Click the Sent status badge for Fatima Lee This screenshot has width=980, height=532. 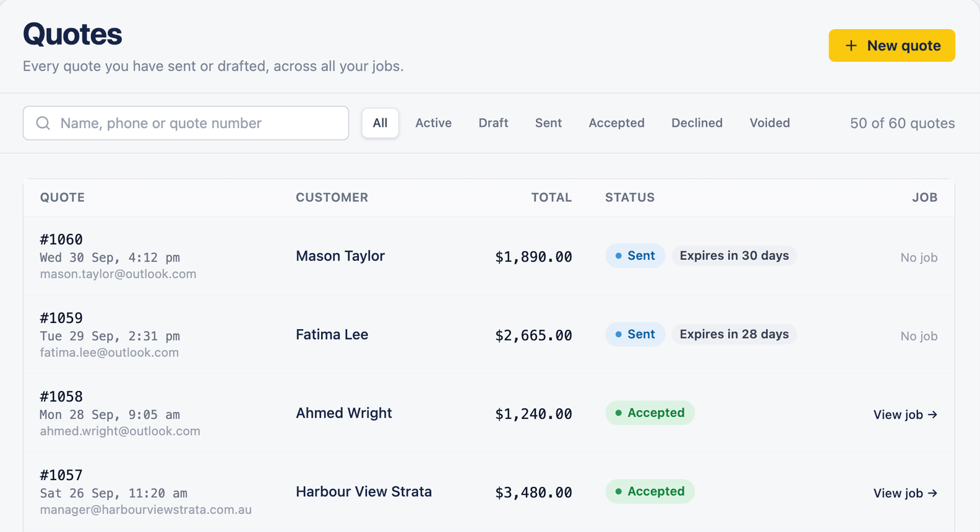click(x=635, y=334)
